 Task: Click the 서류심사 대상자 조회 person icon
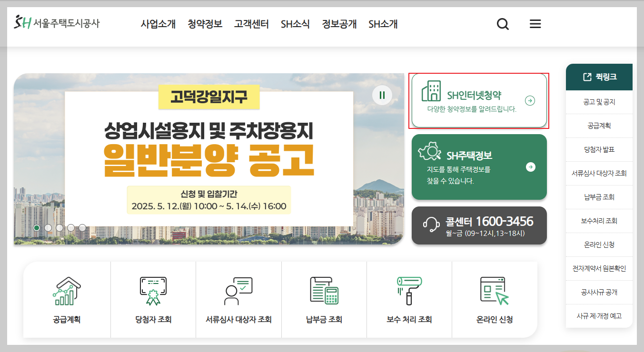(x=238, y=291)
